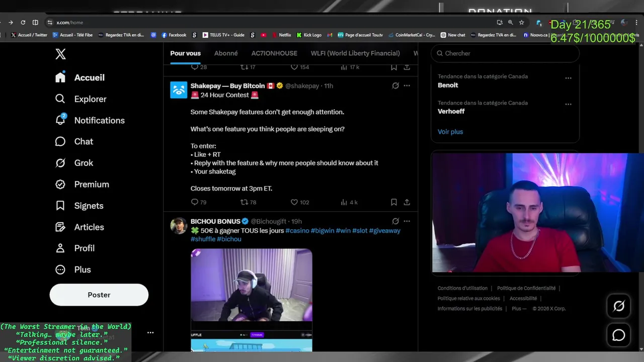
Task: Open Shakepay — Buy Bitcoin profile name
Action: click(x=227, y=86)
